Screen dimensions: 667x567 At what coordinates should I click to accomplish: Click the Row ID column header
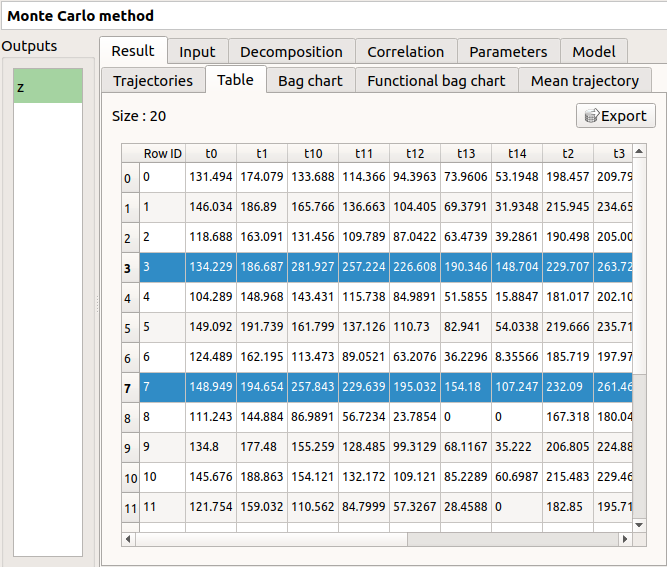[162, 154]
